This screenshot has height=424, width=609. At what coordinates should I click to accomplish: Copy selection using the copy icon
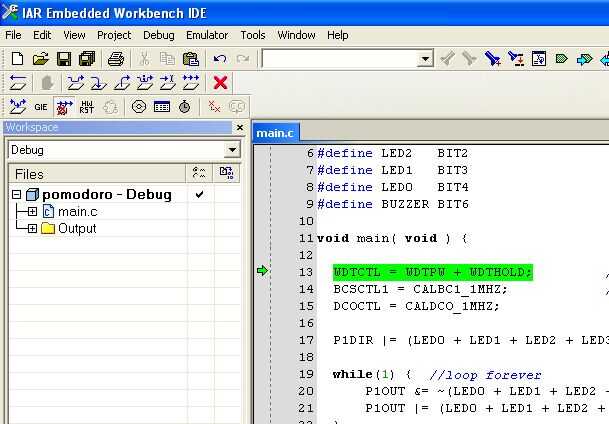point(167,59)
